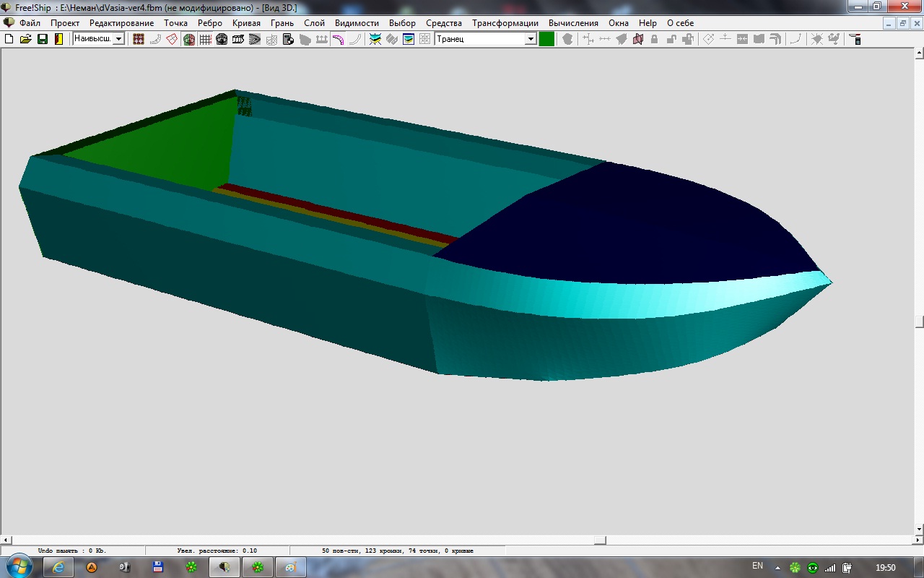Open the hydrostatics calculator icon
This screenshot has height=578, width=924.
point(288,39)
